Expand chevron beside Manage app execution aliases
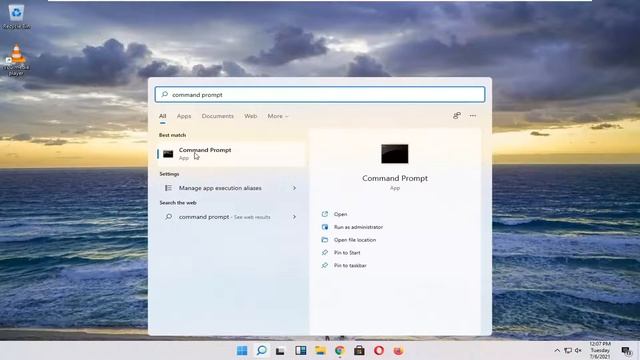Viewport: 640px width, 360px height. 294,188
